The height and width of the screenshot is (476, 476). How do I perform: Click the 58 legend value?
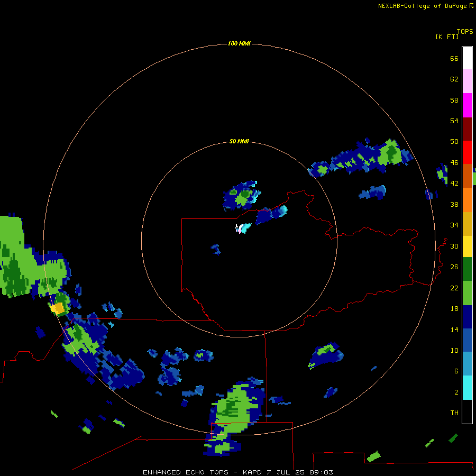tap(454, 100)
